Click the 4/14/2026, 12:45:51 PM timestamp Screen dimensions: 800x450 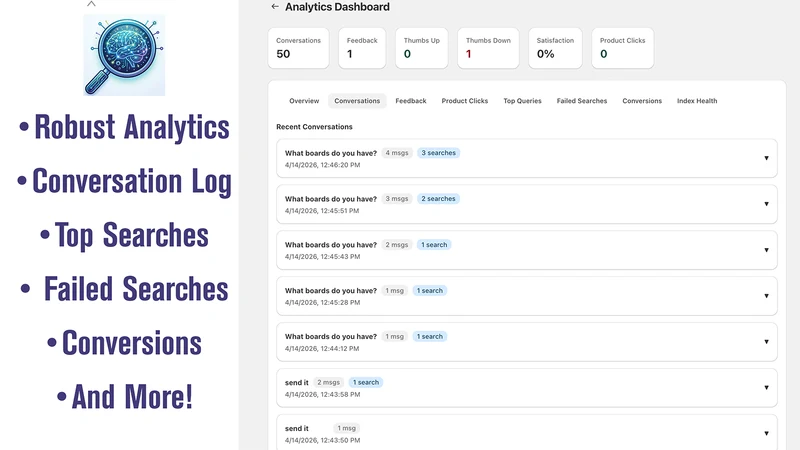point(322,211)
